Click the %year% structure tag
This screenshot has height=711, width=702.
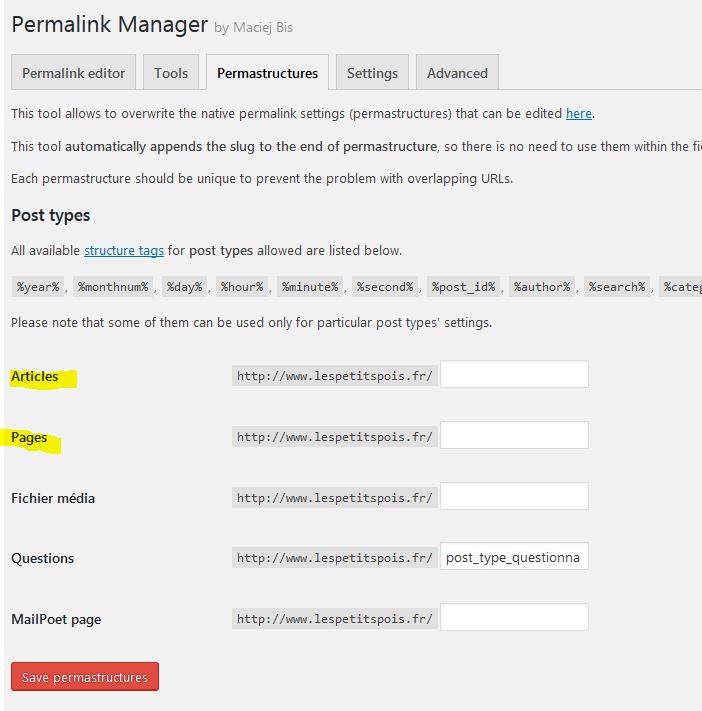(39, 287)
